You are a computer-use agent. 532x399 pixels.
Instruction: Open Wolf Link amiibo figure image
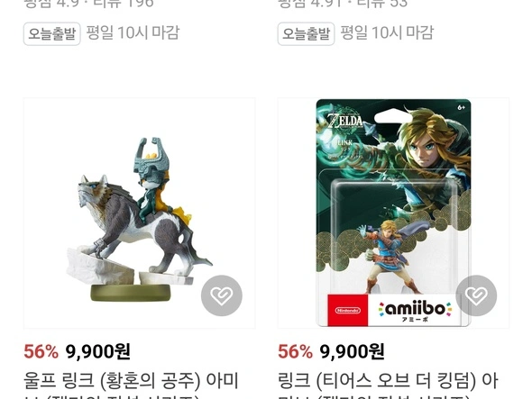140,213
